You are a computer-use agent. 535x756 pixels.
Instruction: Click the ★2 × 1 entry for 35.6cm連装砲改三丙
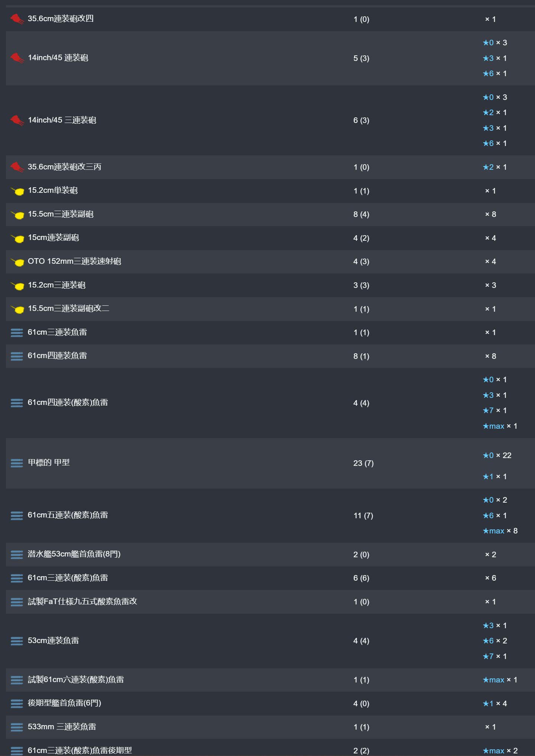click(x=495, y=167)
